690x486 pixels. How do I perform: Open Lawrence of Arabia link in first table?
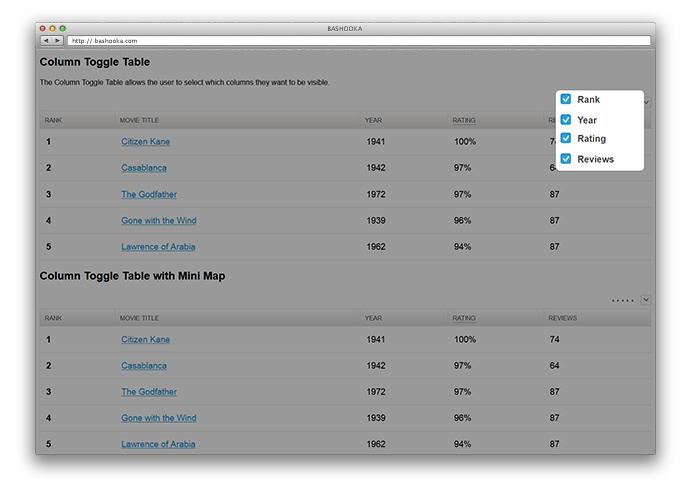tap(158, 247)
